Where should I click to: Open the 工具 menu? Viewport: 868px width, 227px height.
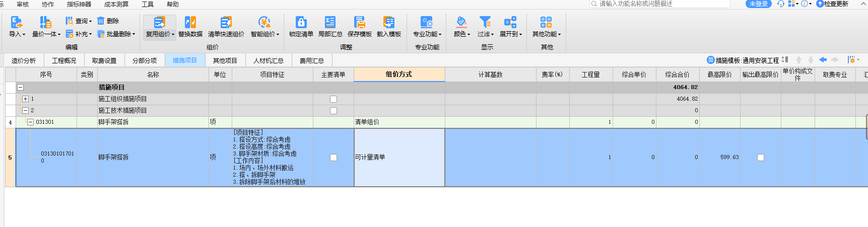point(148,4)
